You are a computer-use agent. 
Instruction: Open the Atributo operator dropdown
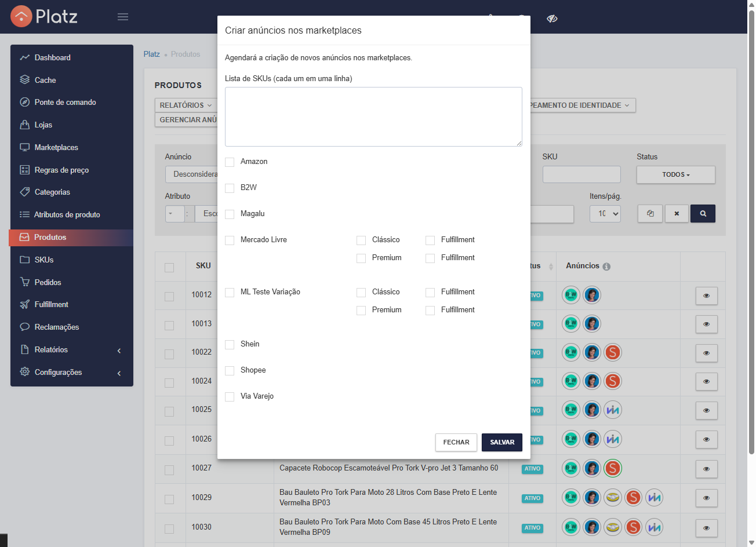(x=175, y=213)
